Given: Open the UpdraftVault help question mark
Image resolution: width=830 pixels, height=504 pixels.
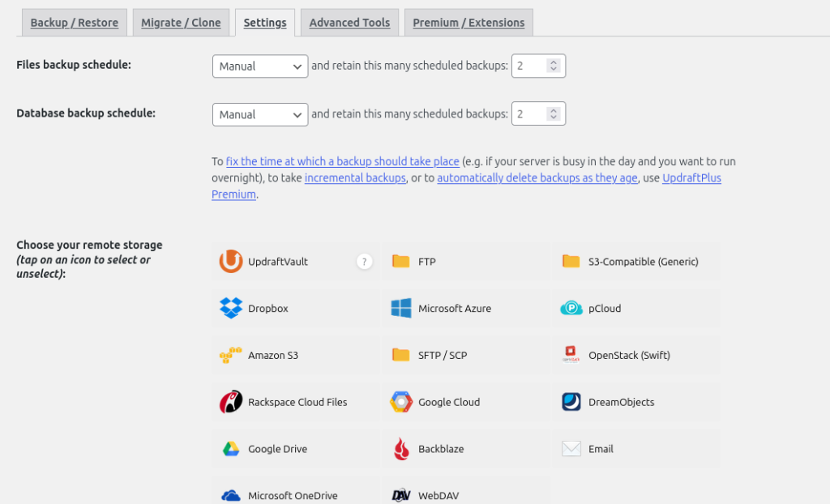Looking at the screenshot, I should point(365,262).
